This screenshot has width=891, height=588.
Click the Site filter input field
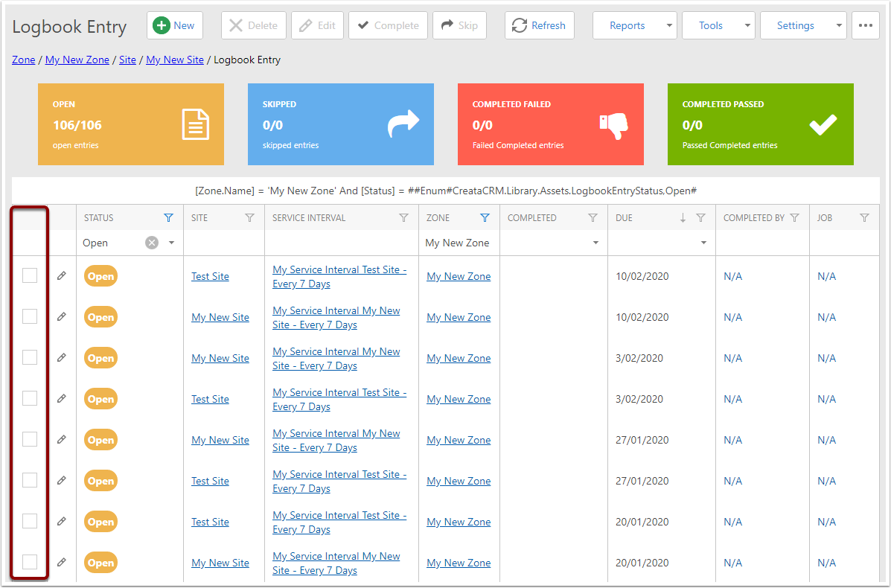pyautogui.click(x=224, y=243)
